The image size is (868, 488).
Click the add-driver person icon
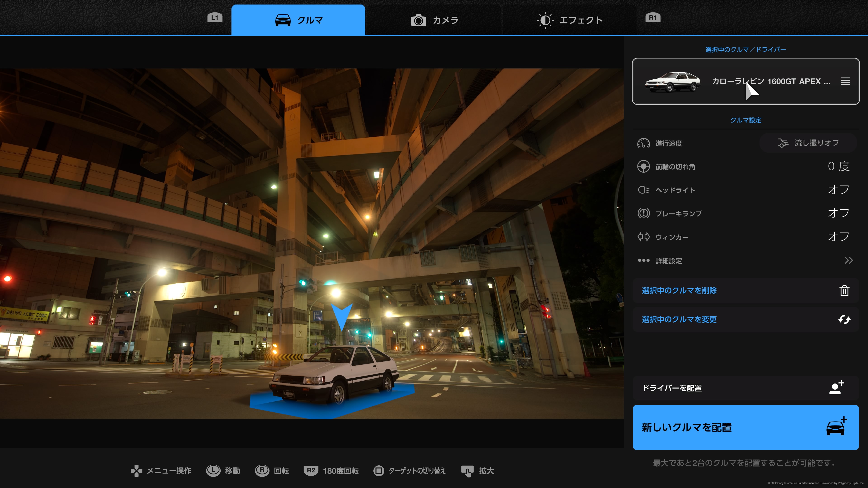click(836, 388)
